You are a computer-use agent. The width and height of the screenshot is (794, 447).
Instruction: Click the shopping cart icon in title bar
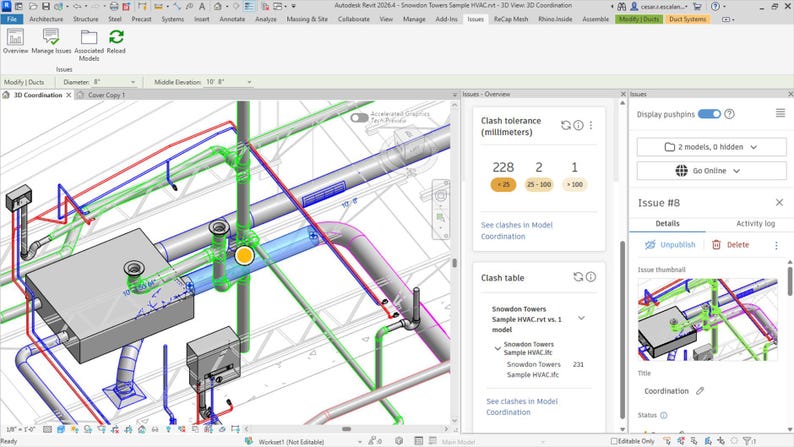pos(697,6)
